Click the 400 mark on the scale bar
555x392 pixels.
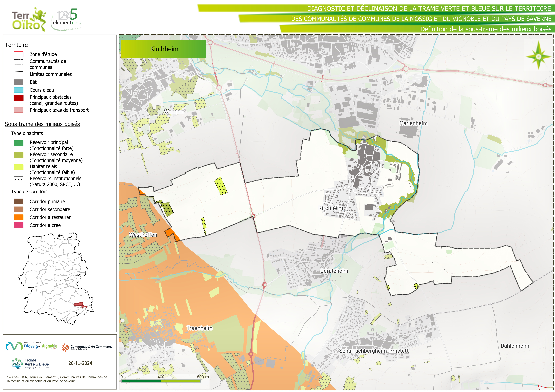tap(161, 377)
